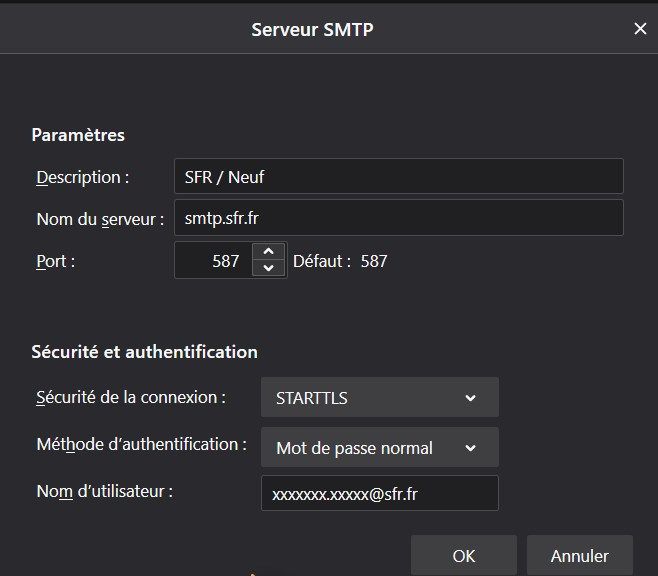Viewport: 658px width, 576px height.
Task: Click the Port label
Action: point(56,261)
